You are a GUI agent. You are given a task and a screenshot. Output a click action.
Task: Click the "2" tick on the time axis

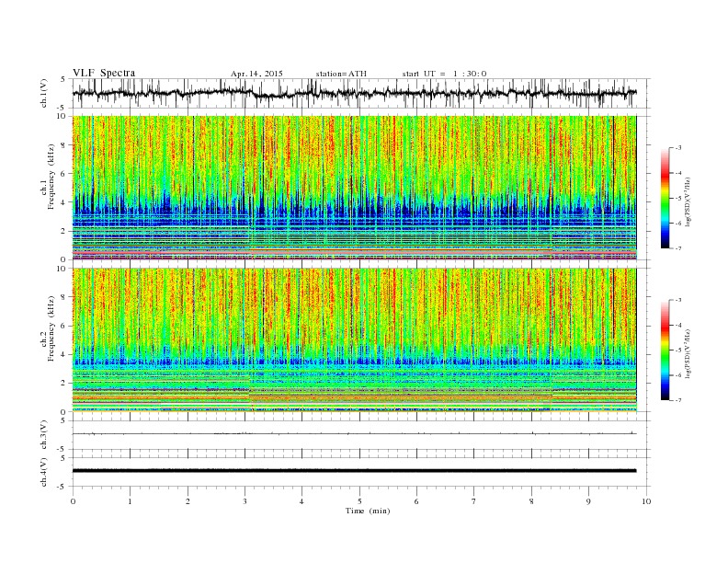click(x=188, y=501)
